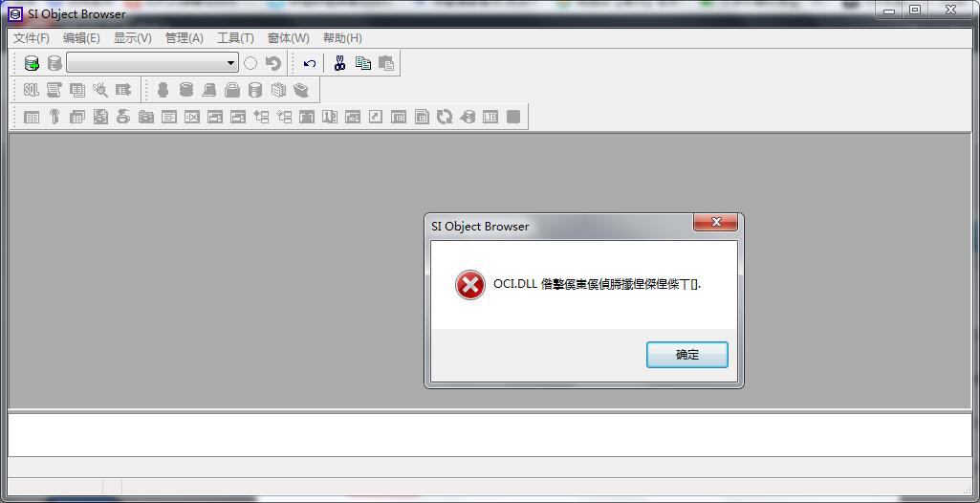Click the table grid icon starting object toolbar

[x=32, y=117]
